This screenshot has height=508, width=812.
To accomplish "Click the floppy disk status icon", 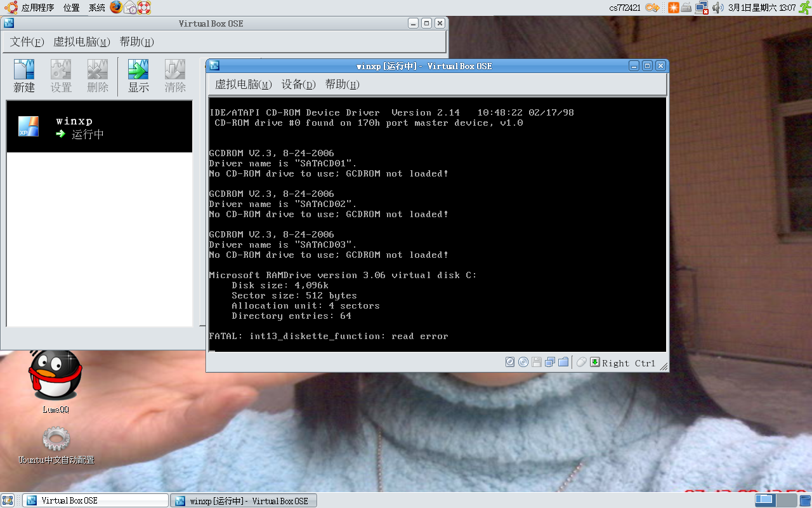I will 537,362.
